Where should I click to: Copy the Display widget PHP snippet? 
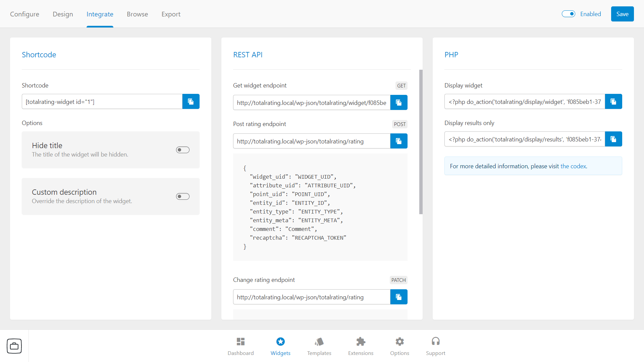point(613,102)
